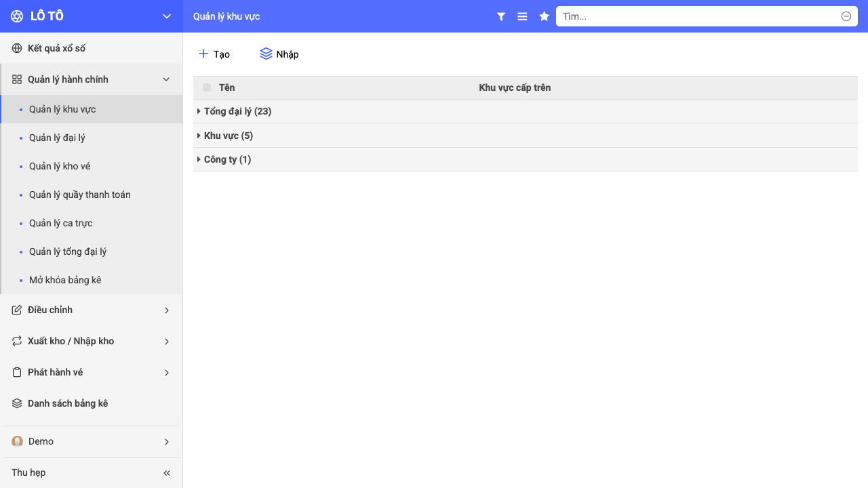
Task: Click the Tạo create button
Action: 214,54
